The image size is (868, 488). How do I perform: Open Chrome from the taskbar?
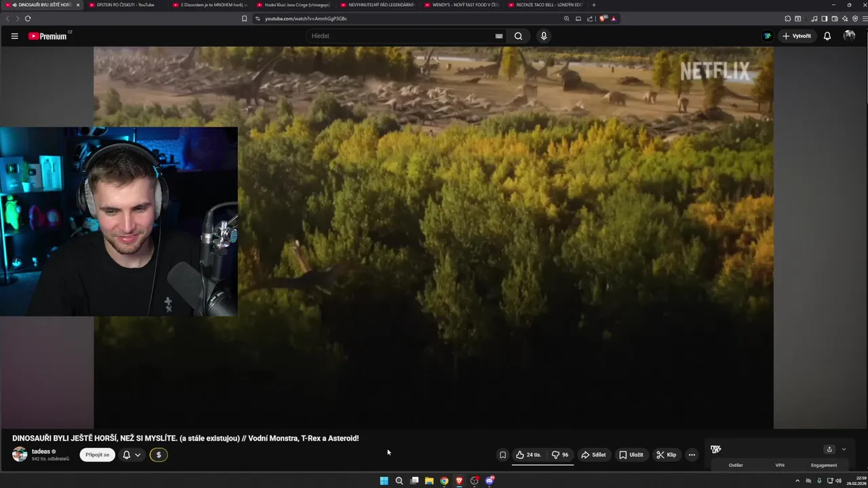click(444, 481)
